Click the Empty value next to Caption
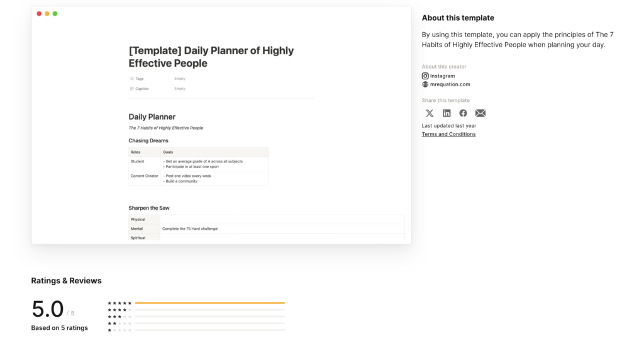Image resolution: width=644 pixels, height=352 pixels. tap(180, 89)
